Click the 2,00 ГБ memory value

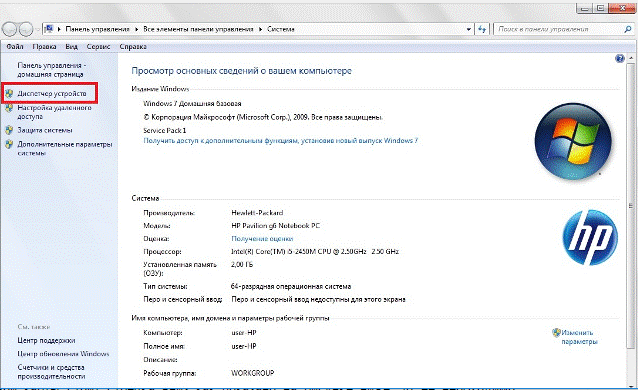tap(242, 265)
